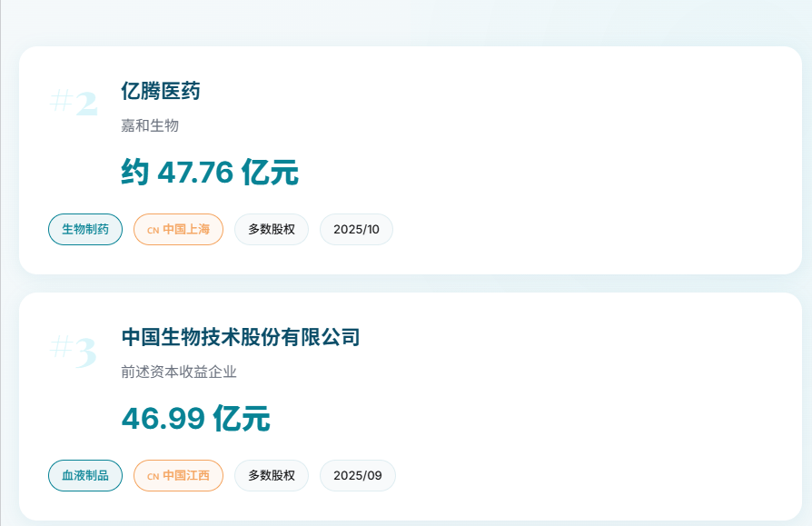
Task: Select the 2025/09 date tag
Action: 358,475
